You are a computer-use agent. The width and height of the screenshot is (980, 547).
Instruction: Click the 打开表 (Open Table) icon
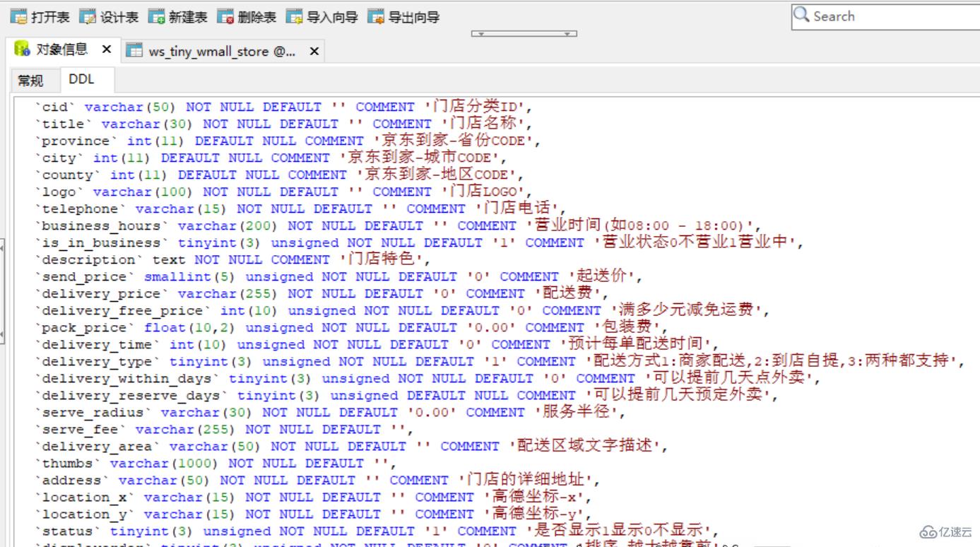coord(18,17)
